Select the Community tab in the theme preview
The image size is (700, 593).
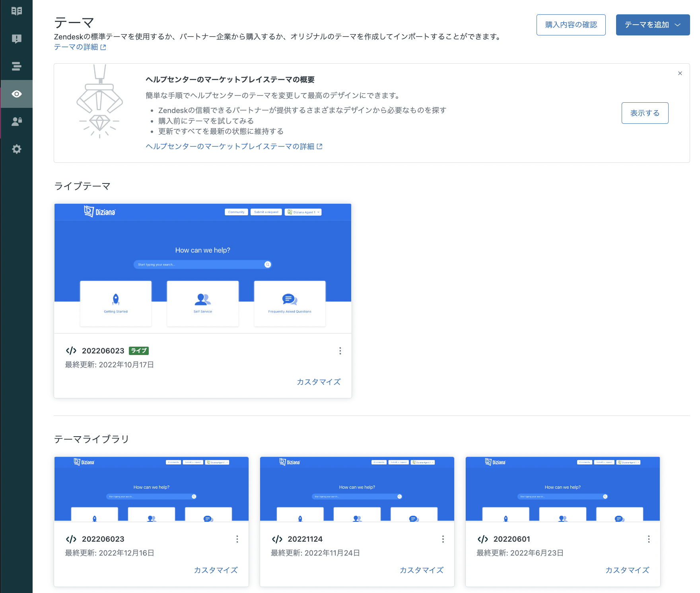[236, 212]
